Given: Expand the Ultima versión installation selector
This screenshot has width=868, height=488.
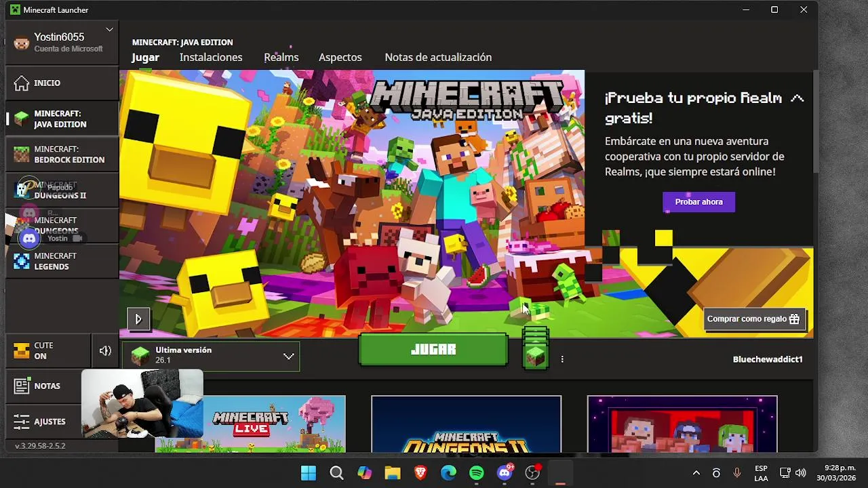Looking at the screenshot, I should click(211, 356).
